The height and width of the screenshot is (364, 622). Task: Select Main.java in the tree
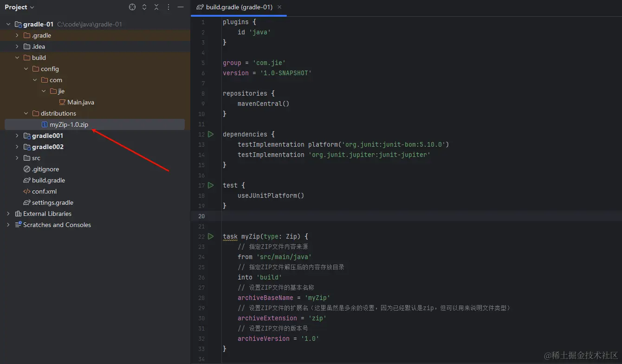click(81, 102)
